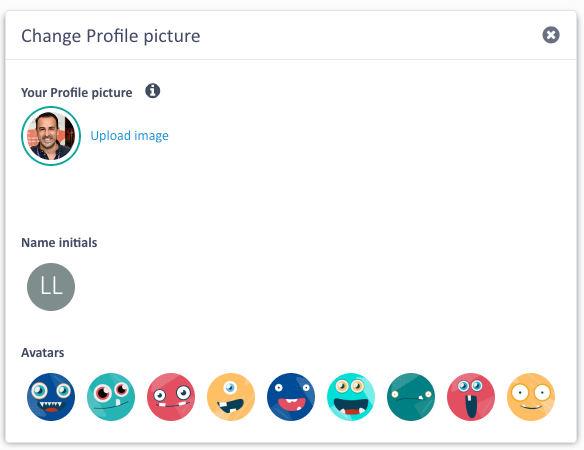Select the gray LL name initials circle

[x=51, y=287]
